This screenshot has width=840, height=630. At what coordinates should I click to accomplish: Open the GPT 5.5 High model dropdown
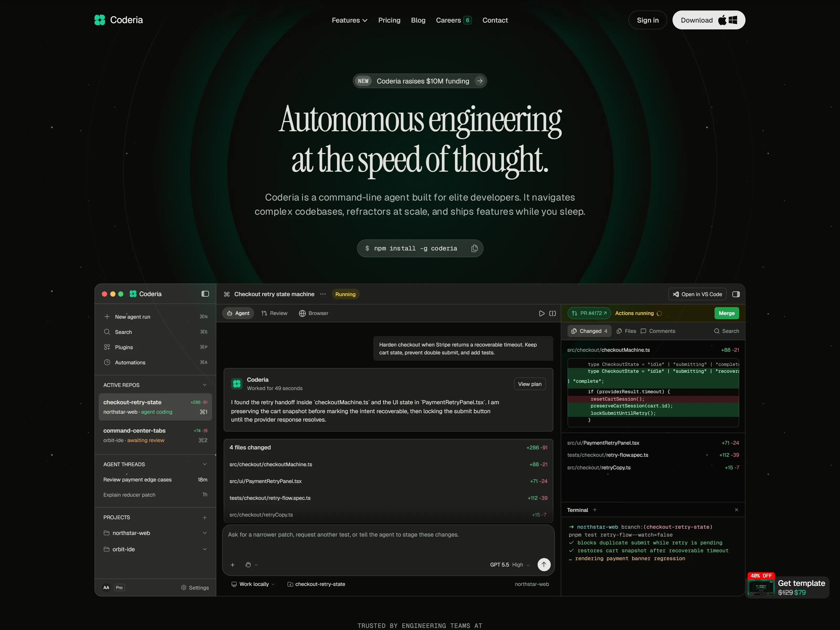tap(510, 565)
